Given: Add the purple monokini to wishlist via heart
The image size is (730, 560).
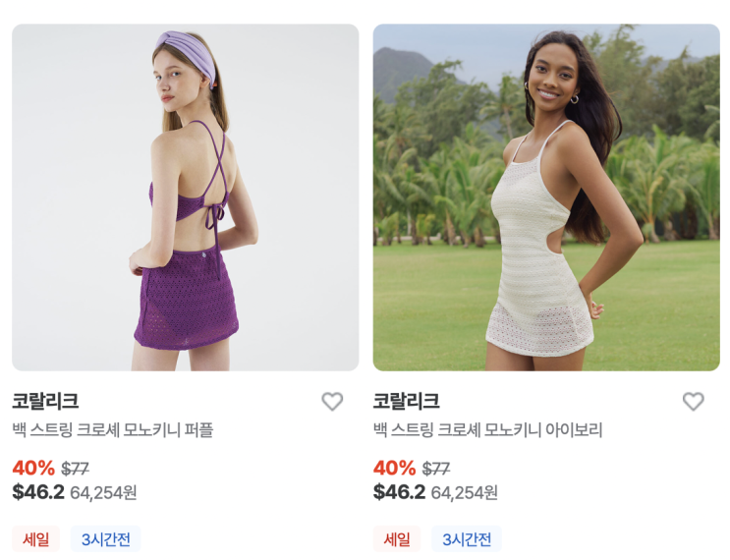Looking at the screenshot, I should 332,401.
